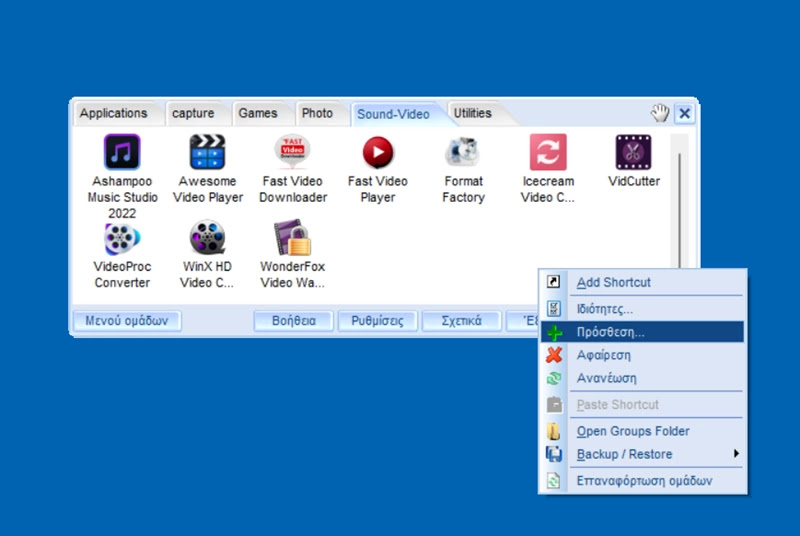Switch to the Applications tab
This screenshot has width=800, height=536.
point(113,113)
